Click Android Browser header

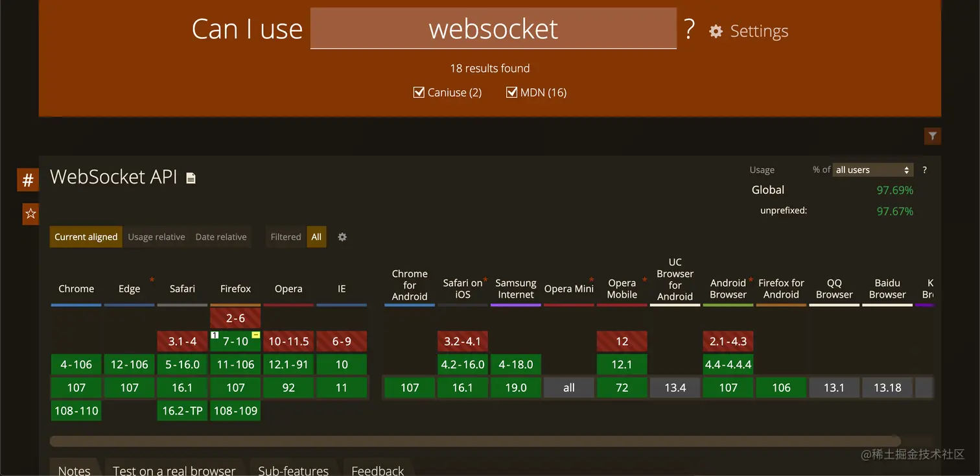728,289
